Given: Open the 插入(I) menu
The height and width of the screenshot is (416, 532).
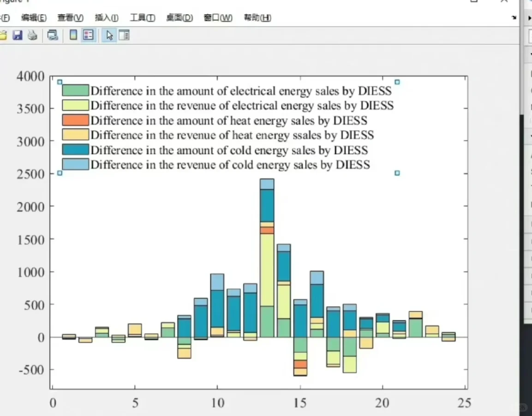Looking at the screenshot, I should 107,18.
